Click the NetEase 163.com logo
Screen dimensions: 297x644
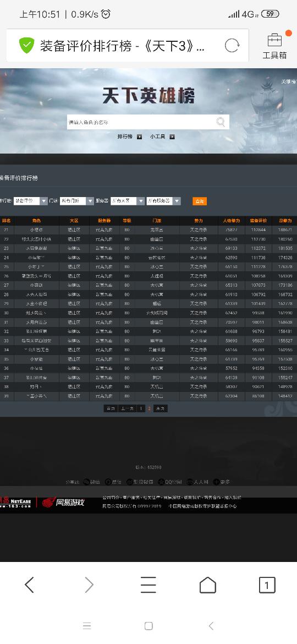[x=15, y=503]
